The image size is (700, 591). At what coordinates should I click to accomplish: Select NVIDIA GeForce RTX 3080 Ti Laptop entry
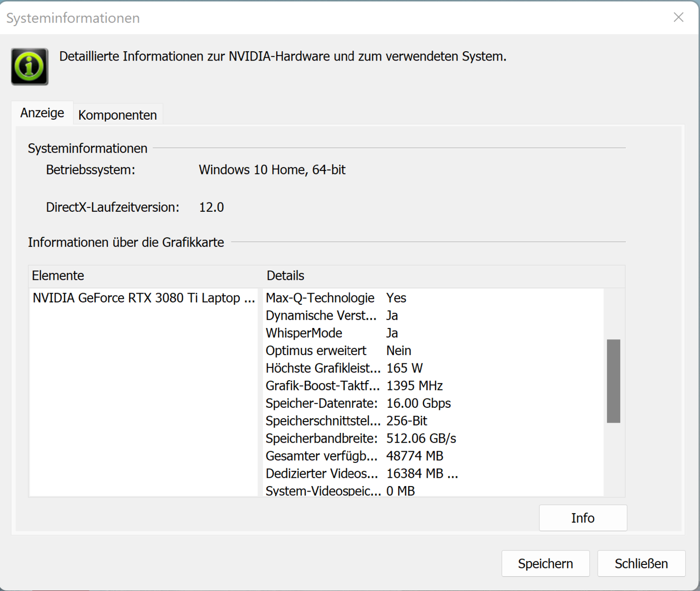click(143, 298)
